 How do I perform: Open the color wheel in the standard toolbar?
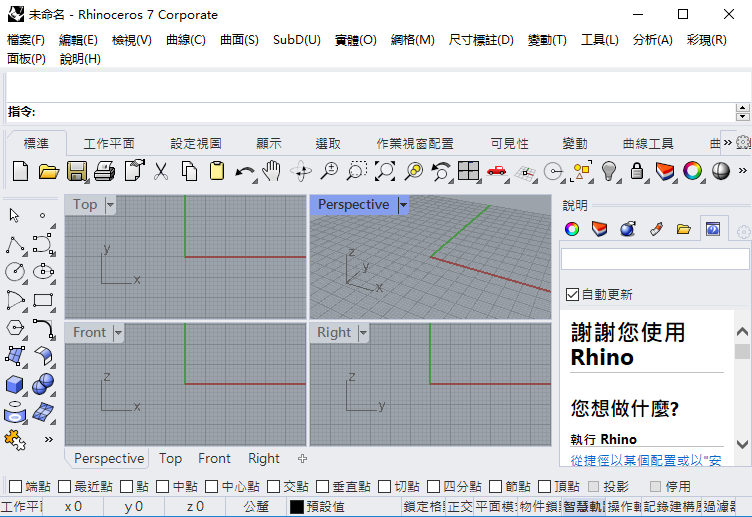(x=693, y=171)
